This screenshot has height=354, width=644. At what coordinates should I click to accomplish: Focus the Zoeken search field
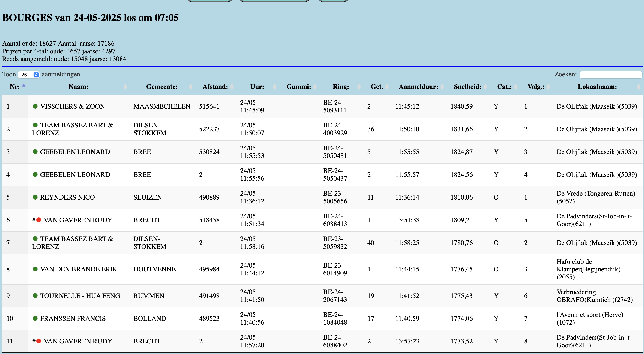(x=611, y=75)
